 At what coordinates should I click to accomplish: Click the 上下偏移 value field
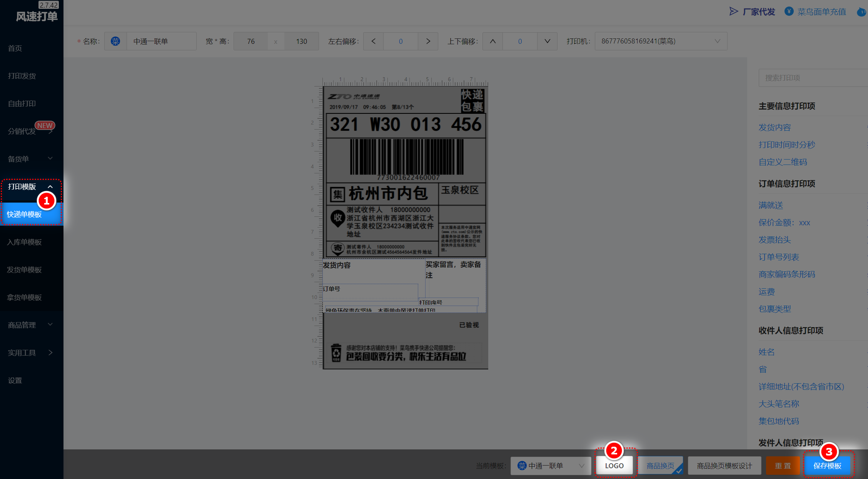[x=520, y=41]
